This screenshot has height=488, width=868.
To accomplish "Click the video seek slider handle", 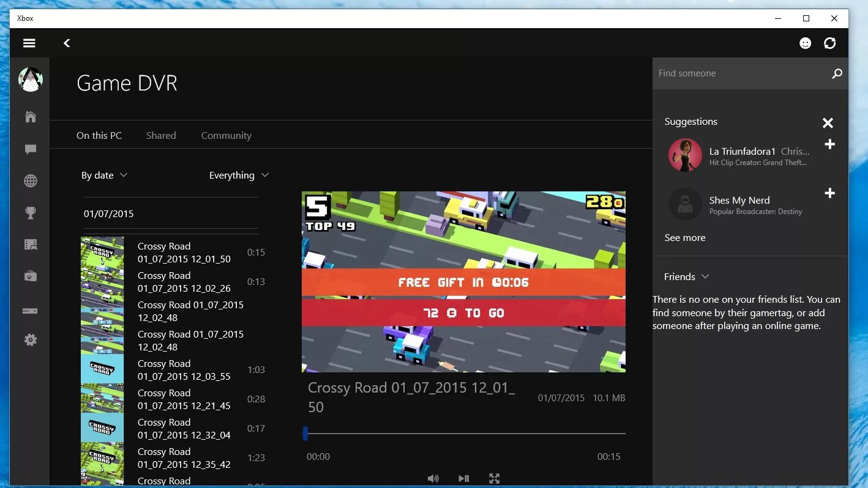I will [x=305, y=434].
